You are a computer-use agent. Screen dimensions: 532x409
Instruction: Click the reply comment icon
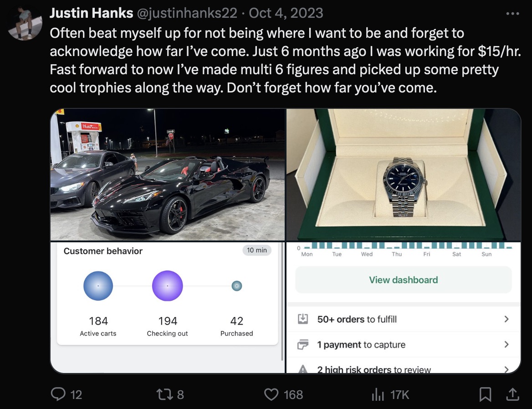58,394
